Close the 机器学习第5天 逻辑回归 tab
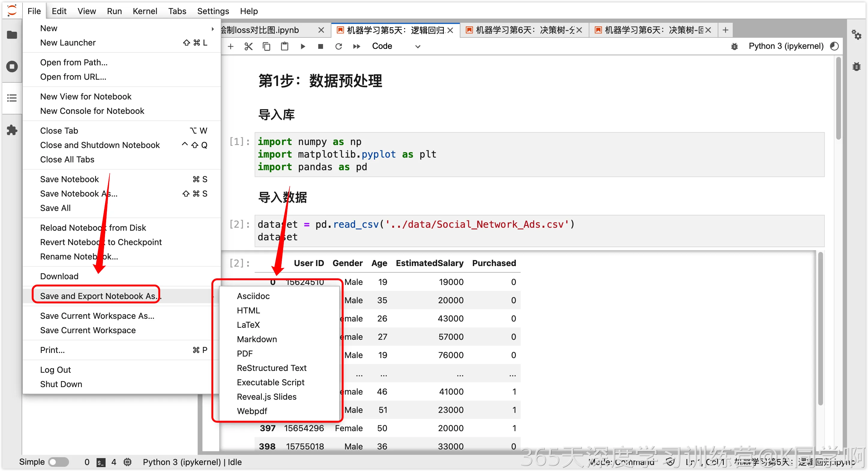 pyautogui.click(x=450, y=30)
